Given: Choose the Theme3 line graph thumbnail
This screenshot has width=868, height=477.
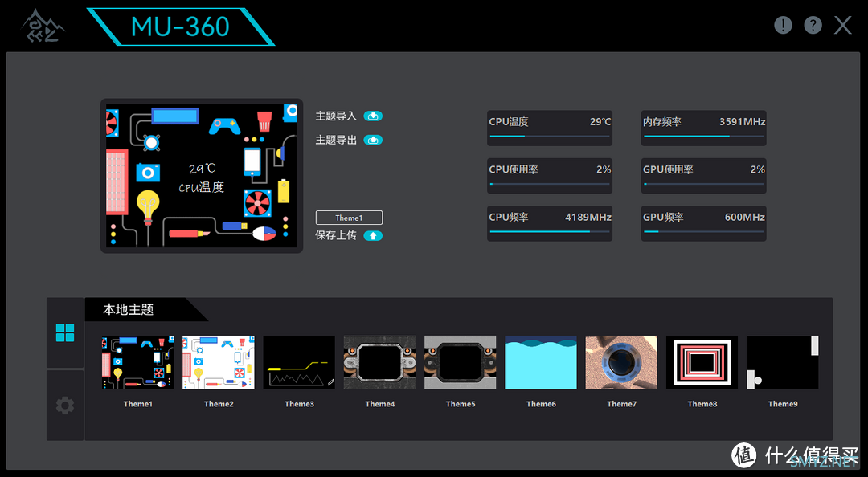Looking at the screenshot, I should coord(299,363).
